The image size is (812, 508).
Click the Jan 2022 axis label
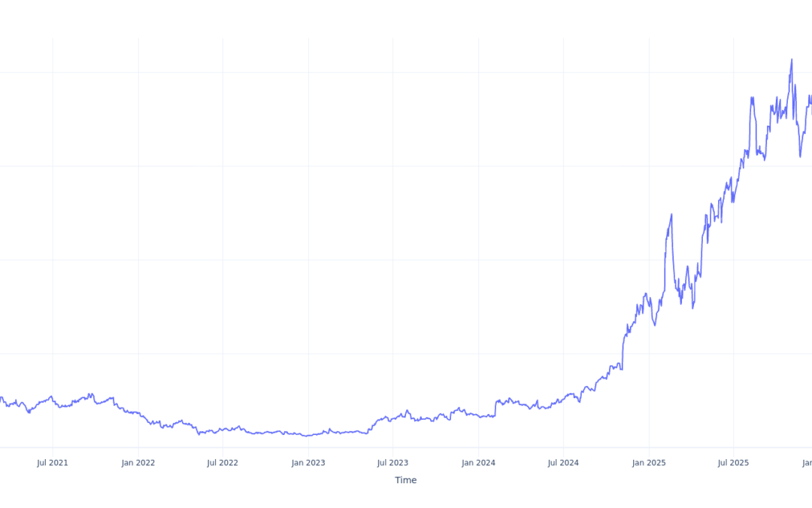tap(138, 463)
